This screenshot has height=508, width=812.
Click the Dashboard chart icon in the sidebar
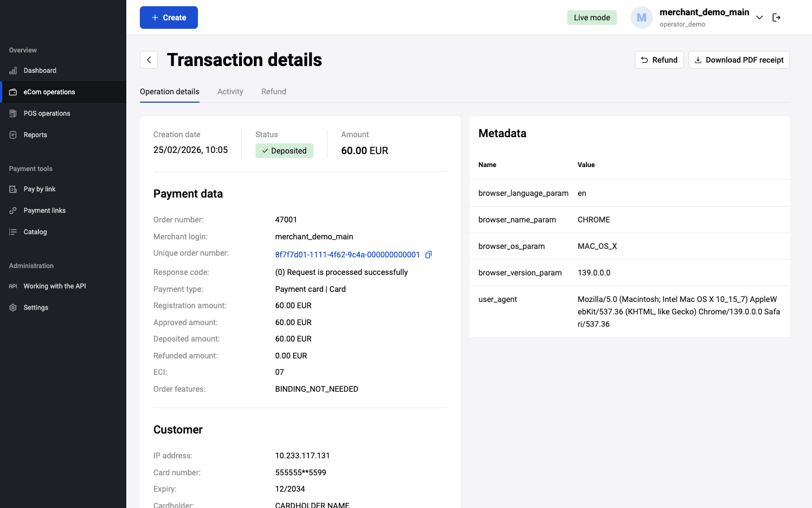click(13, 71)
